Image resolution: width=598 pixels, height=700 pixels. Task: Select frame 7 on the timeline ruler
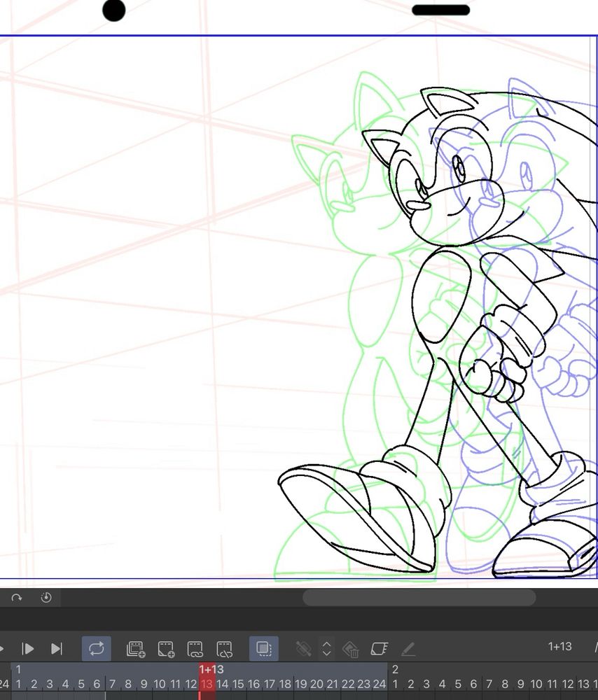[112, 684]
